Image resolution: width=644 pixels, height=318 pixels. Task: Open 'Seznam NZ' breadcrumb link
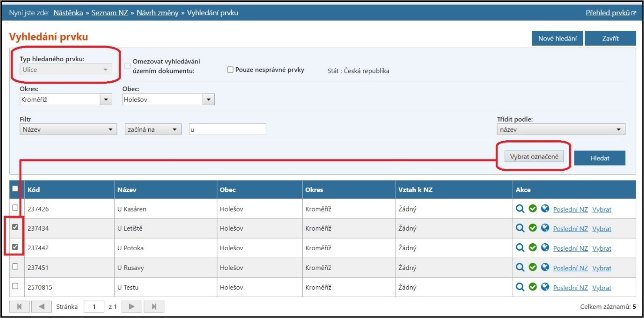coord(110,13)
